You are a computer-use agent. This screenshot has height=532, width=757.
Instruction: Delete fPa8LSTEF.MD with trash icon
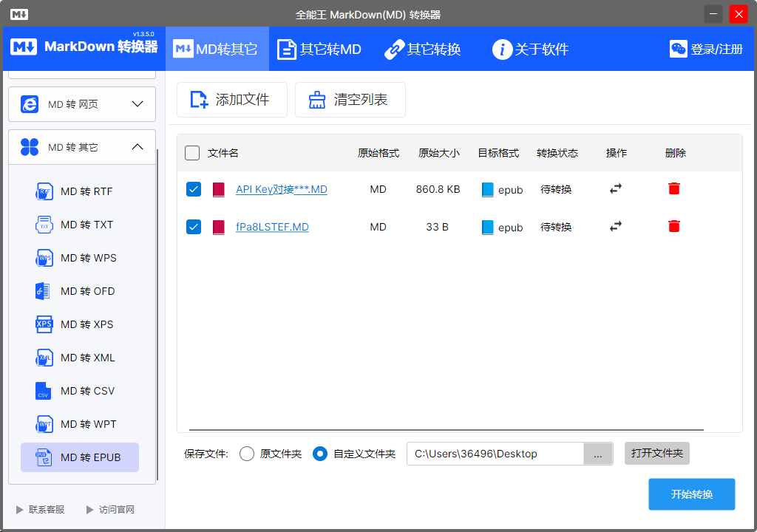(674, 226)
